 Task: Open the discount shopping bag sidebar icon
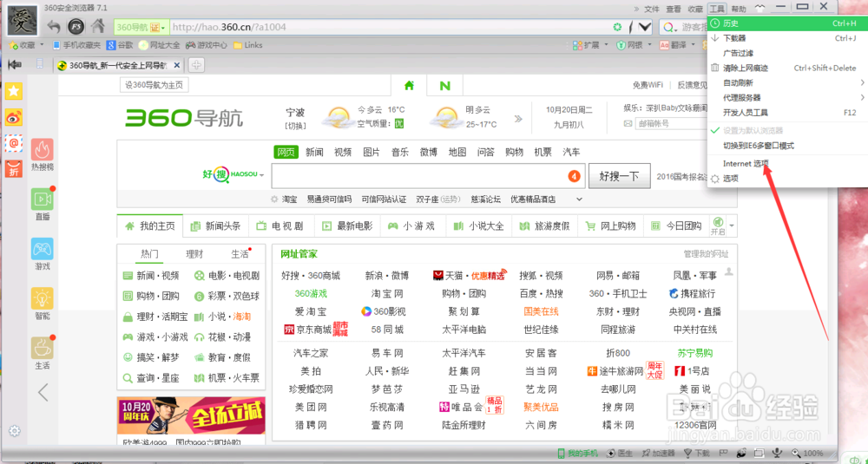point(14,168)
